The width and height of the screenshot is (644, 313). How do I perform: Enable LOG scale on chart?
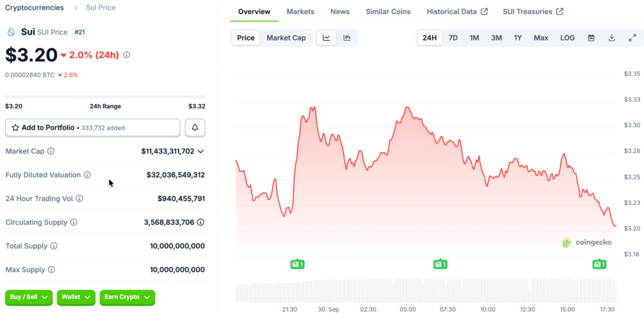tap(567, 38)
